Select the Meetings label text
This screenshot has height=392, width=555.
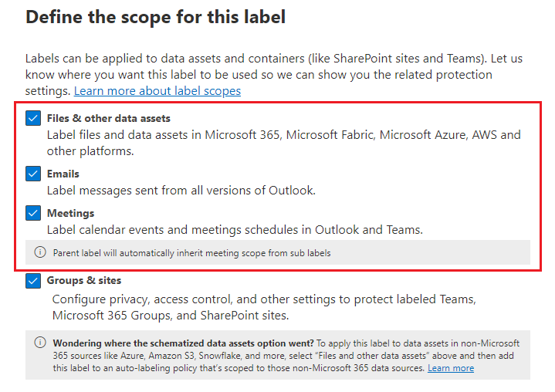coord(70,213)
